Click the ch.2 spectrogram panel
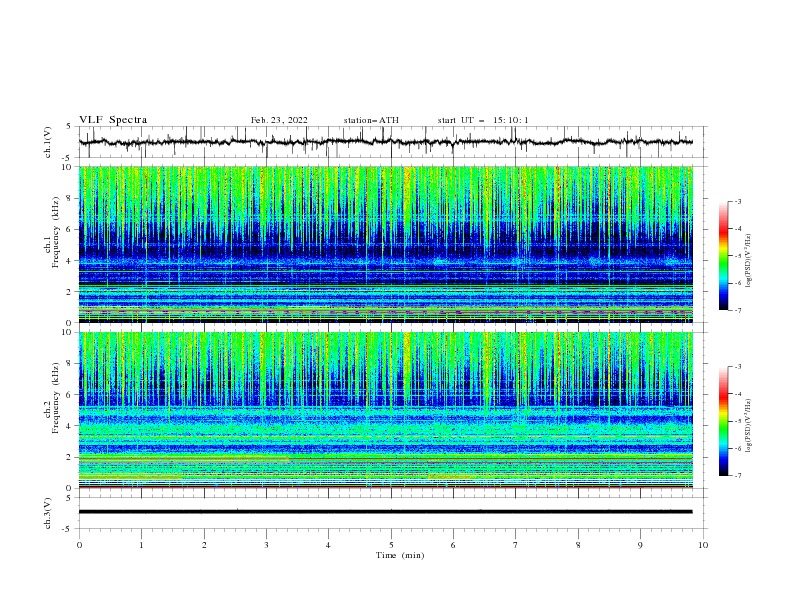The width and height of the screenshot is (792, 612). pyautogui.click(x=386, y=410)
